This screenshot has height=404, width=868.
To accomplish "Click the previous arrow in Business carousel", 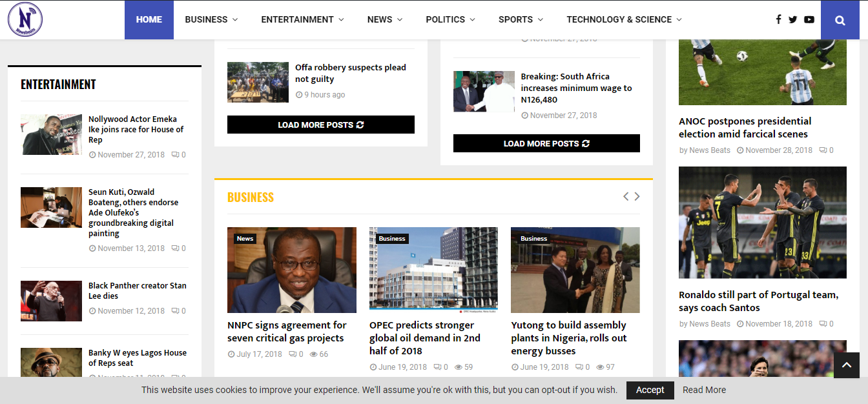I will 625,196.
